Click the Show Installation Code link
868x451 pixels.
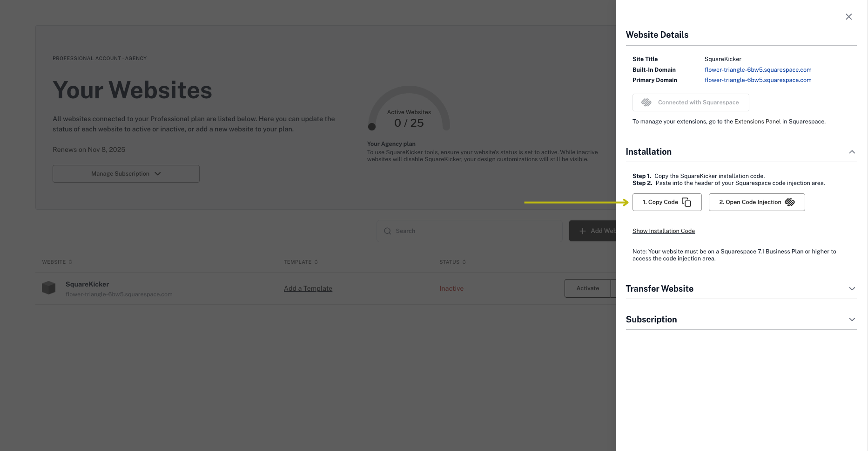(x=664, y=231)
